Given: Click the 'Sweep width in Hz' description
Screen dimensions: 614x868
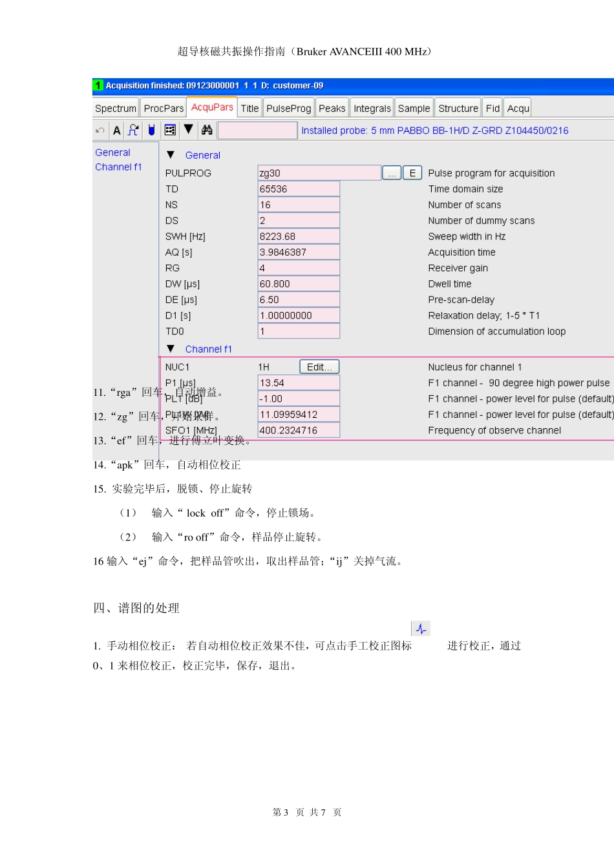Looking at the screenshot, I should [x=467, y=236].
